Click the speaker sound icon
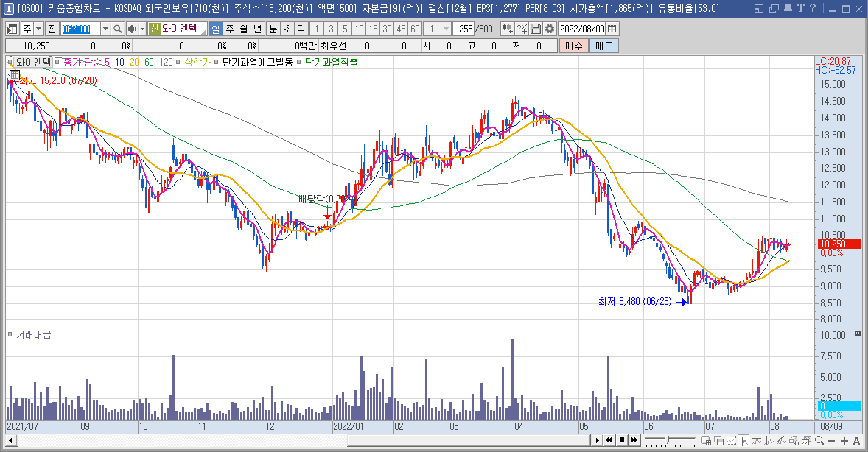 pos(132,29)
